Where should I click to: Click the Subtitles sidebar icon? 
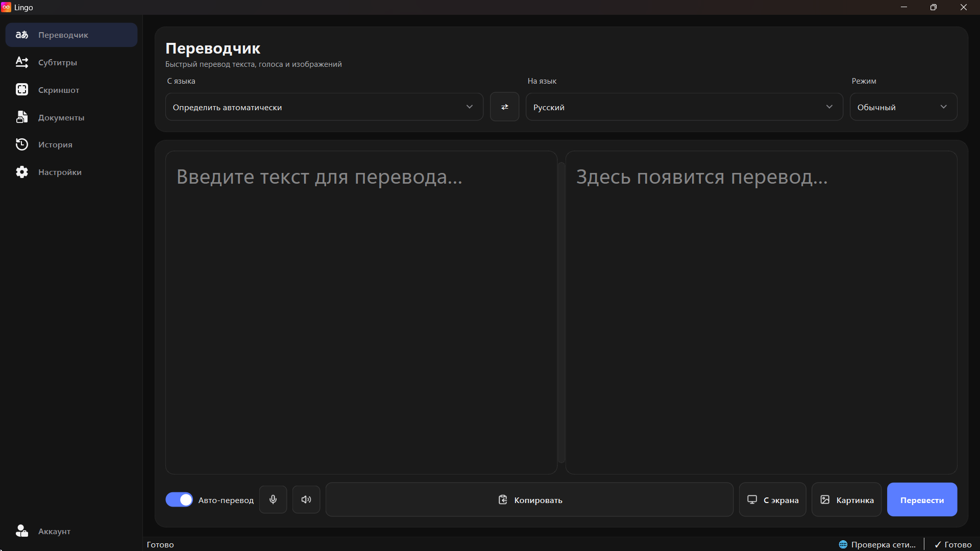(22, 62)
